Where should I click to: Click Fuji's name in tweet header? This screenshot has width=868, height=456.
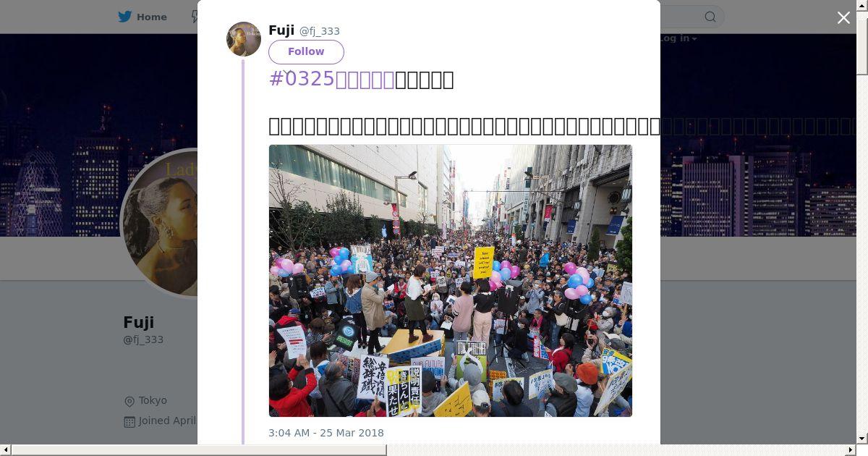point(281,30)
